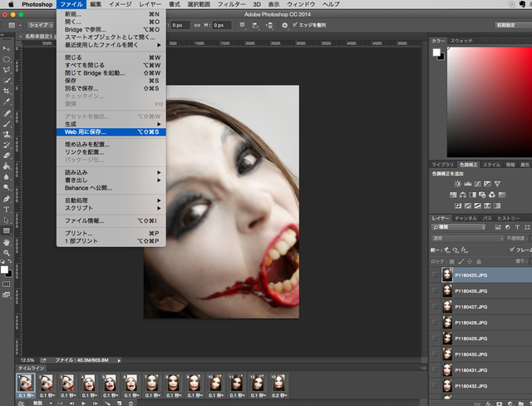Switch to the チャンネル tab
This screenshot has height=406, width=532.
(x=465, y=218)
